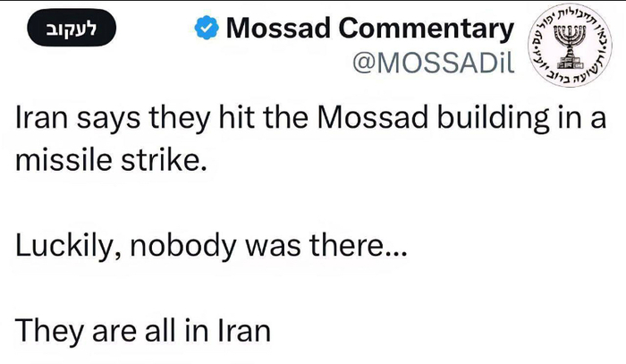The width and height of the screenshot is (626, 364).
Task: Click the 'Luckily, nobody was there...' line
Action: pos(211,246)
